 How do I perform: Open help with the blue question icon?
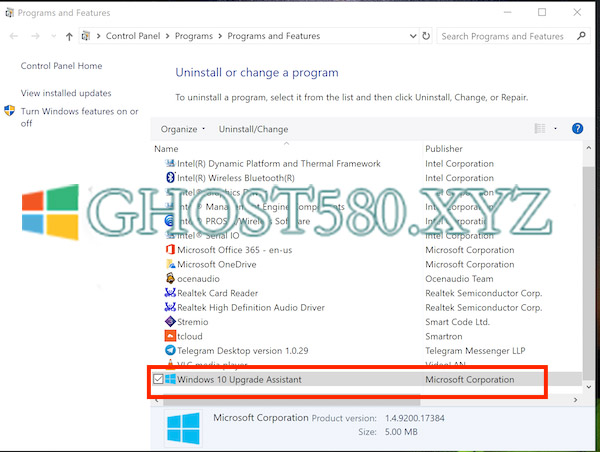577,129
